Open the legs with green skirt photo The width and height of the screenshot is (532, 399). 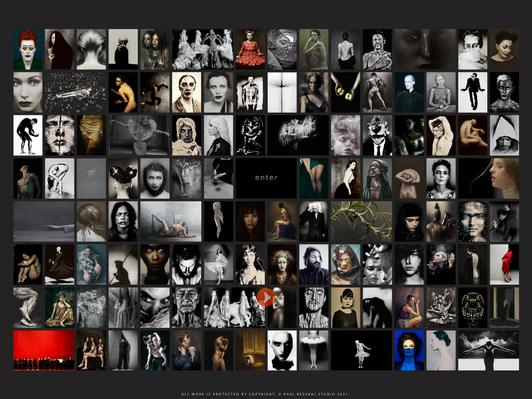coord(313,178)
